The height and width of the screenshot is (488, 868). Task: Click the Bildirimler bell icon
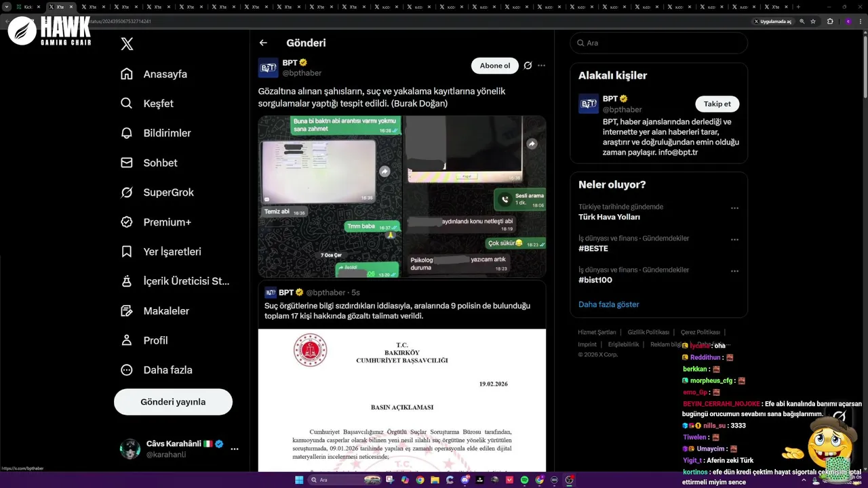(x=127, y=133)
